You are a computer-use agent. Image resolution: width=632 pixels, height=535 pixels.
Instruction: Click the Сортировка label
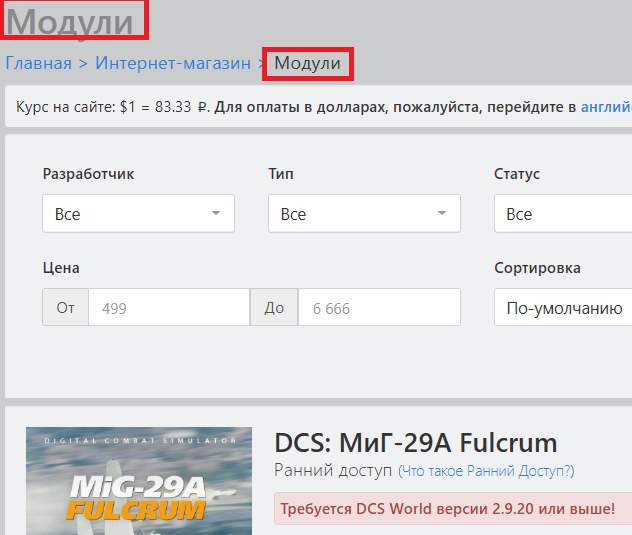537,268
